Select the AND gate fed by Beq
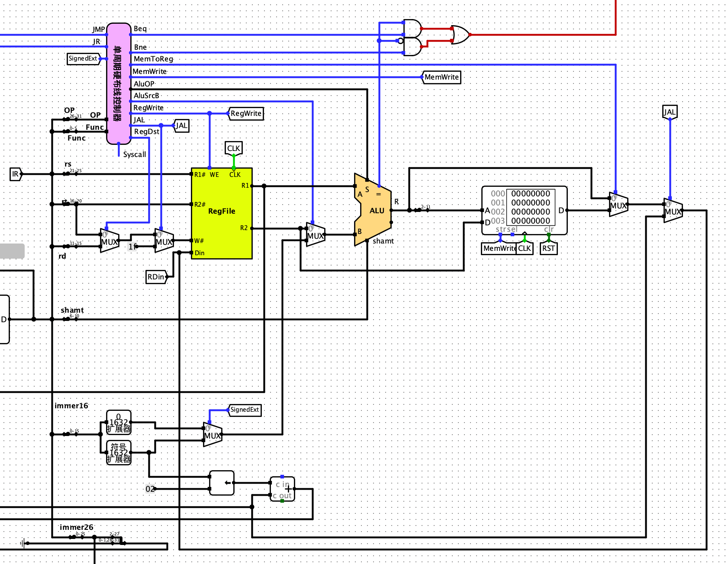Image resolution: width=728 pixels, height=564 pixels. 412,29
